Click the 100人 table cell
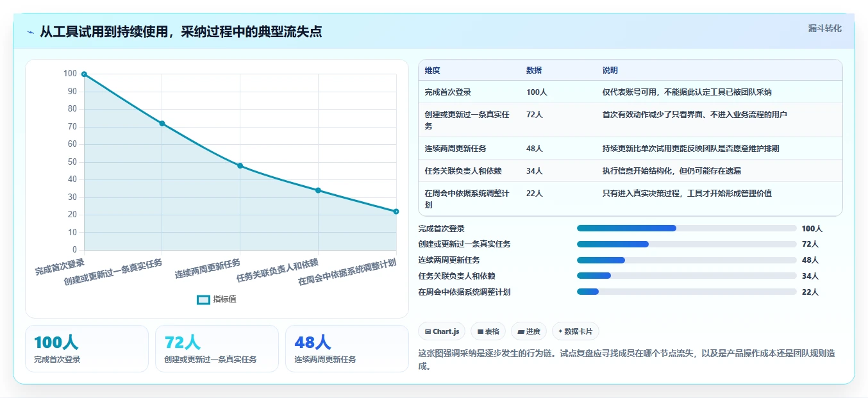This screenshot has width=868, height=398. tap(558, 92)
